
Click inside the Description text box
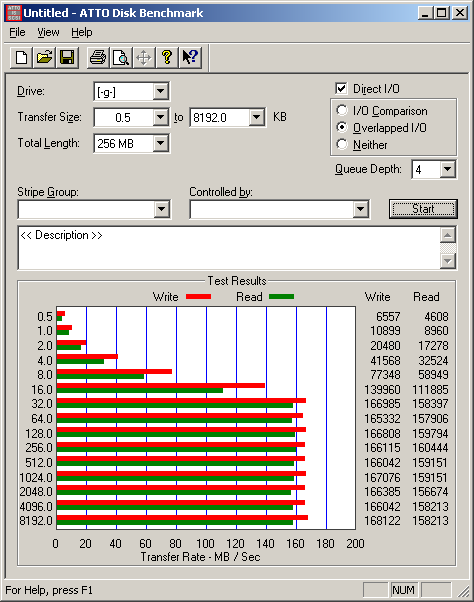[229, 248]
